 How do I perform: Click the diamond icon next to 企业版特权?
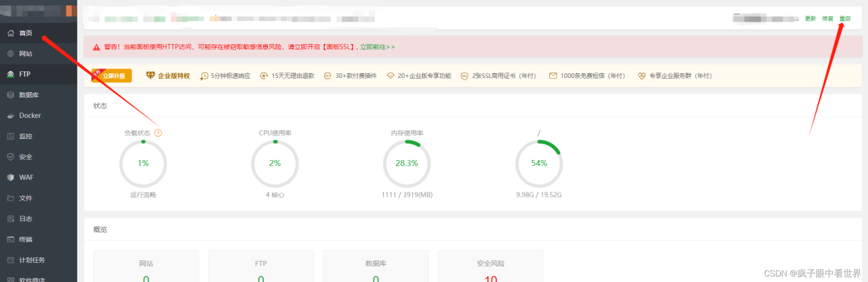[x=151, y=76]
